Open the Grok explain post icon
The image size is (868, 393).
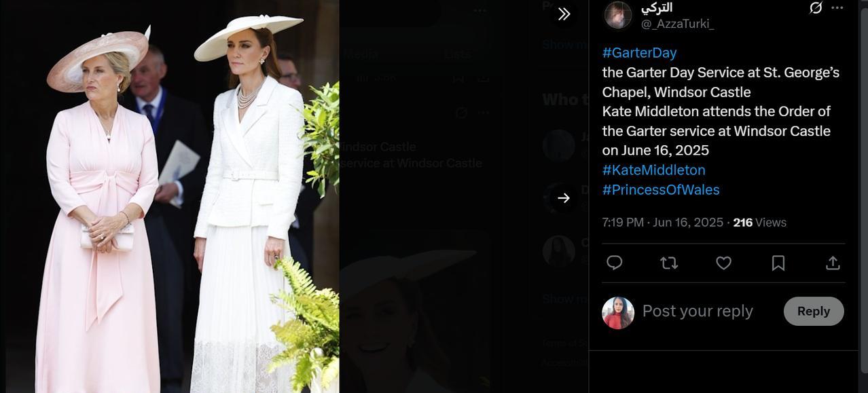click(x=816, y=7)
